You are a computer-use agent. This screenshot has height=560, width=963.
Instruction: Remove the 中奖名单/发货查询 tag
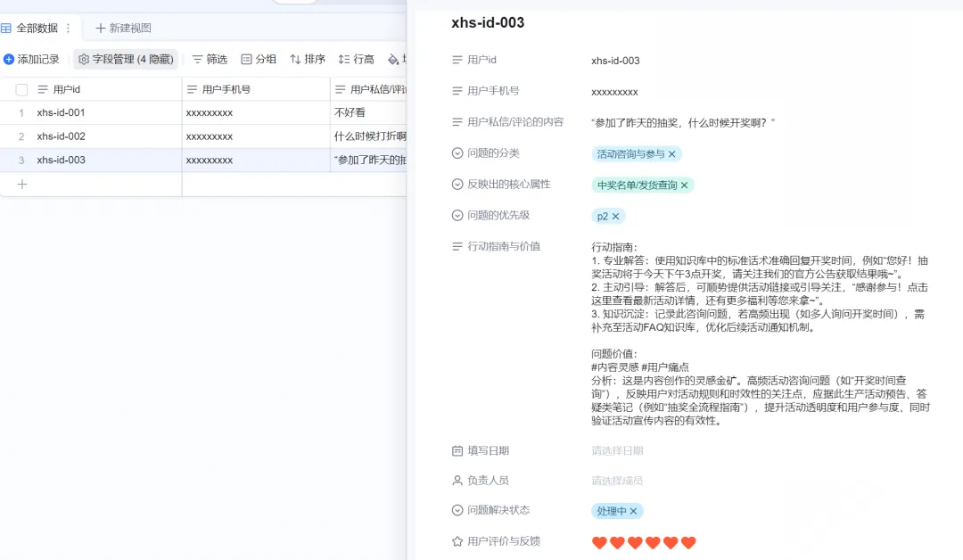[685, 185]
